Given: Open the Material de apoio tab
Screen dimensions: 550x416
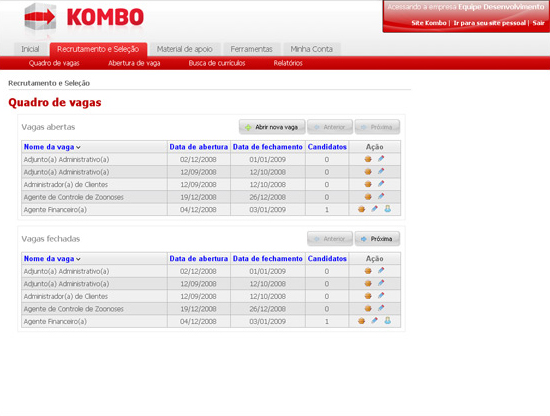Looking at the screenshot, I should [x=185, y=49].
